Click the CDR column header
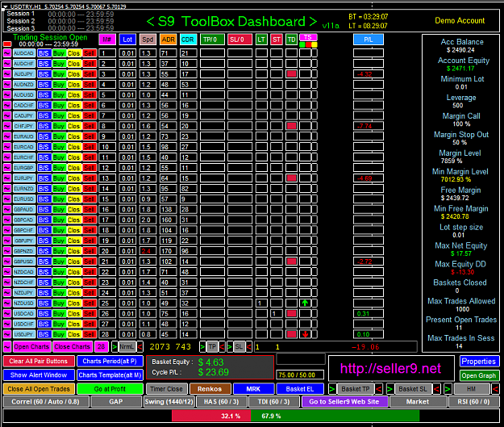The image size is (504, 427). 188,40
